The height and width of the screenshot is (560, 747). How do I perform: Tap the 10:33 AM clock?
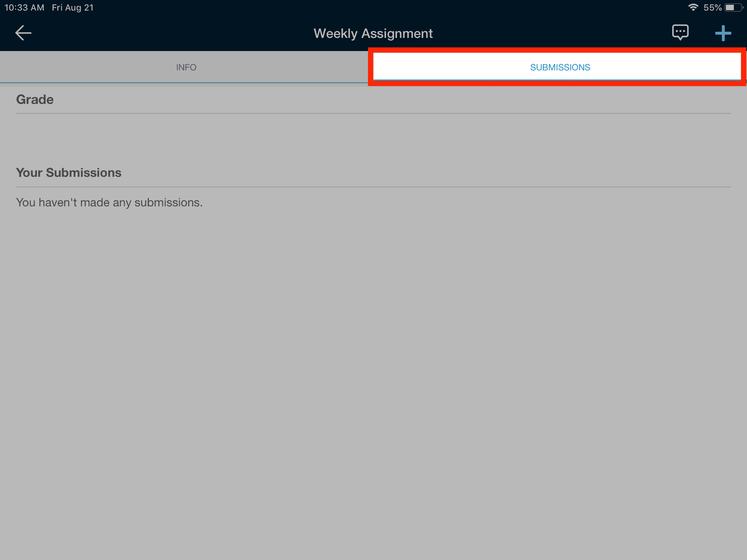tap(24, 8)
